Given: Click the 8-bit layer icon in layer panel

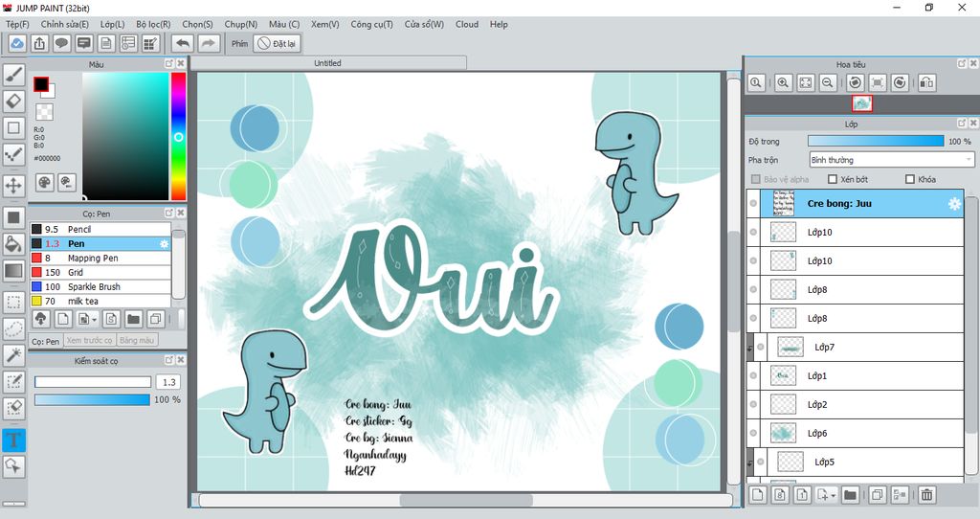Looking at the screenshot, I should (780, 495).
